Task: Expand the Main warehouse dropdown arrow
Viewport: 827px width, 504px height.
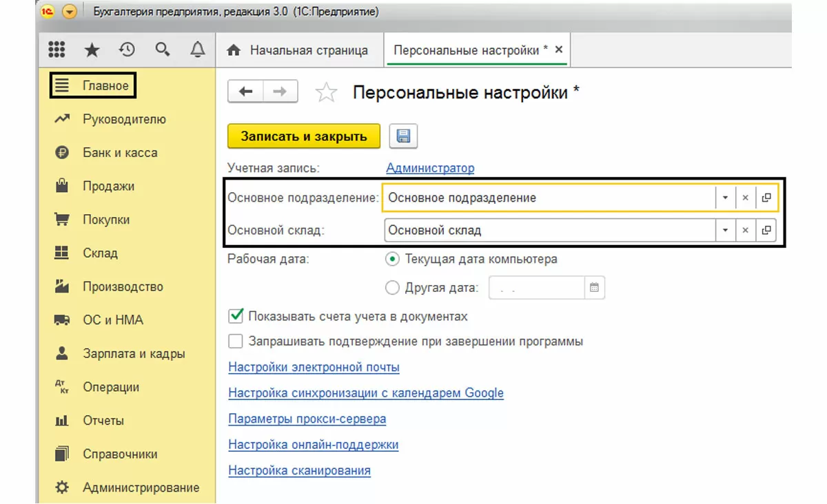Action: point(725,230)
